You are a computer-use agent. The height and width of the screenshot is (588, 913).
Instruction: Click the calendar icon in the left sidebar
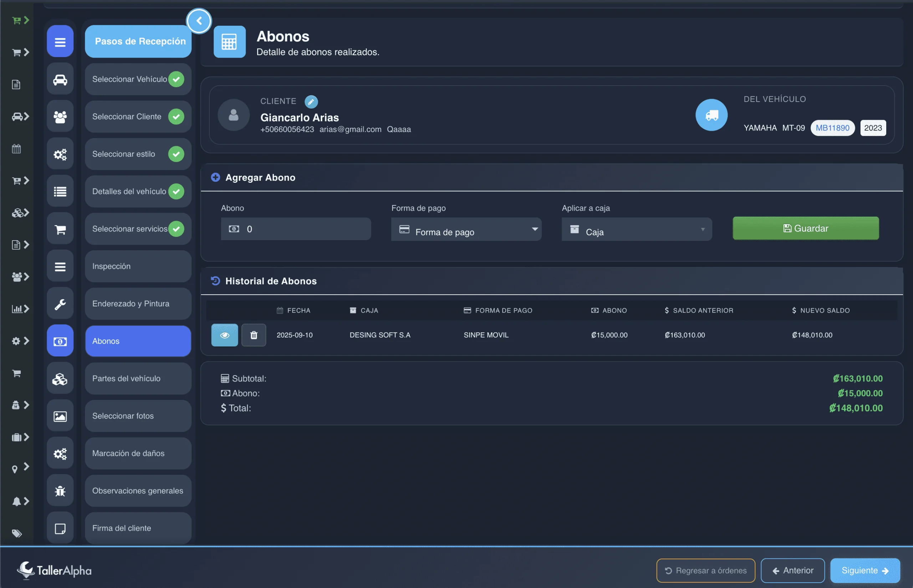pos(16,149)
